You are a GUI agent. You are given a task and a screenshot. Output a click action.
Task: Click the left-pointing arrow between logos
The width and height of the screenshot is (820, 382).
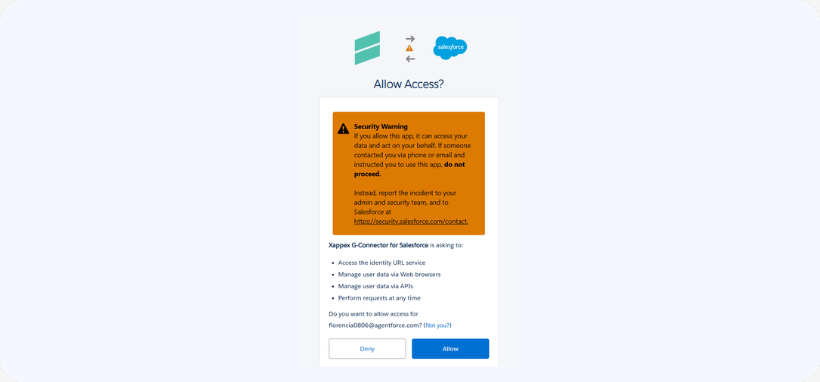410,59
